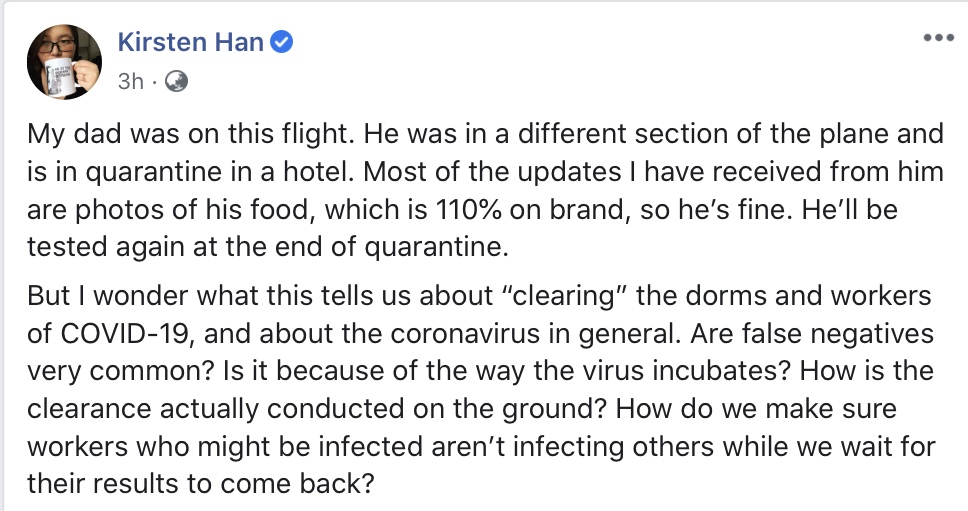Click the quoted word "clearing"

(x=562, y=297)
